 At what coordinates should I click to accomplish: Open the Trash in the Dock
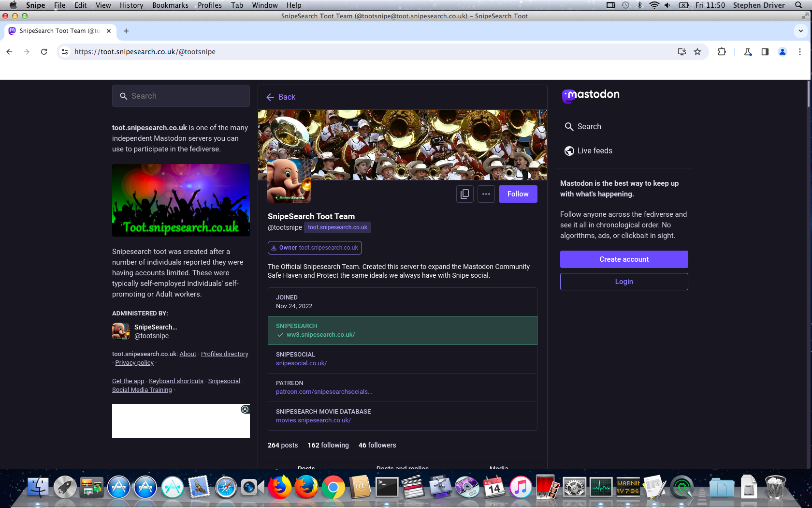tap(776, 487)
